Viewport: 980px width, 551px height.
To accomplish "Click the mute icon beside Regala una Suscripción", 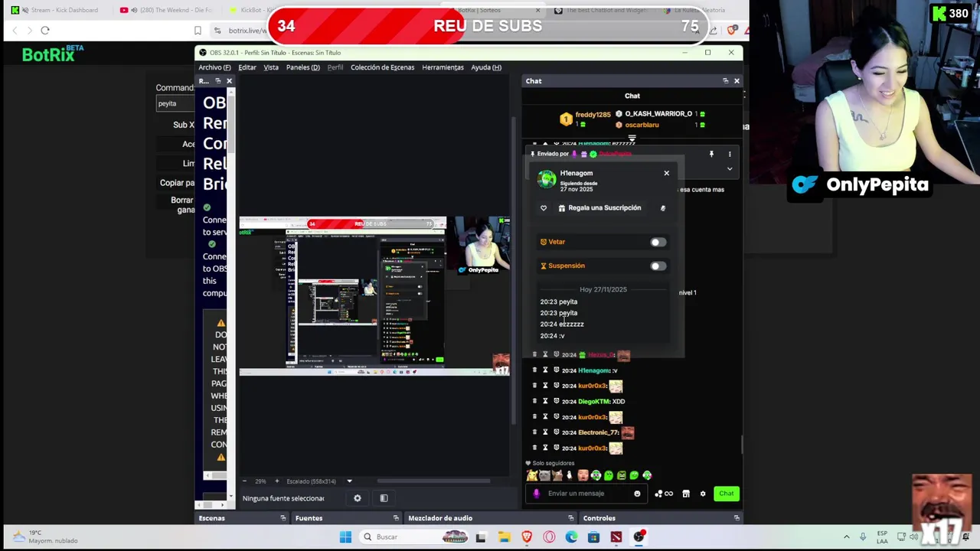I will [663, 208].
